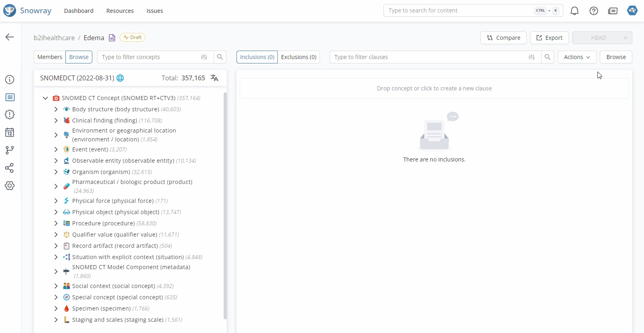
Task: Expand the Clinical finding node
Action: tap(56, 121)
